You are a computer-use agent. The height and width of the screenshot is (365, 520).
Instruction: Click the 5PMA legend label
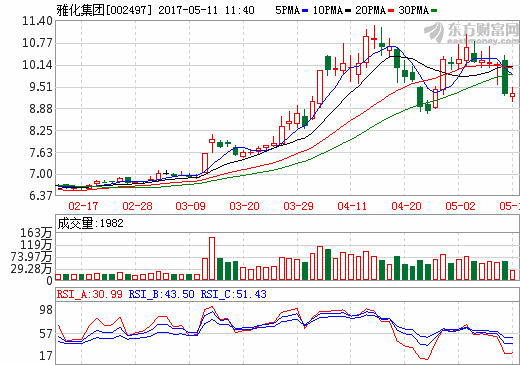click(288, 10)
